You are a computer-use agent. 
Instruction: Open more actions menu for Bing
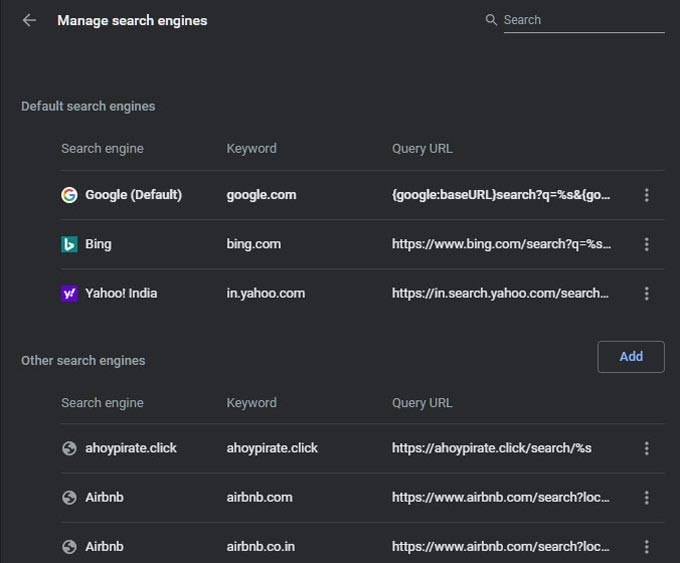click(646, 244)
